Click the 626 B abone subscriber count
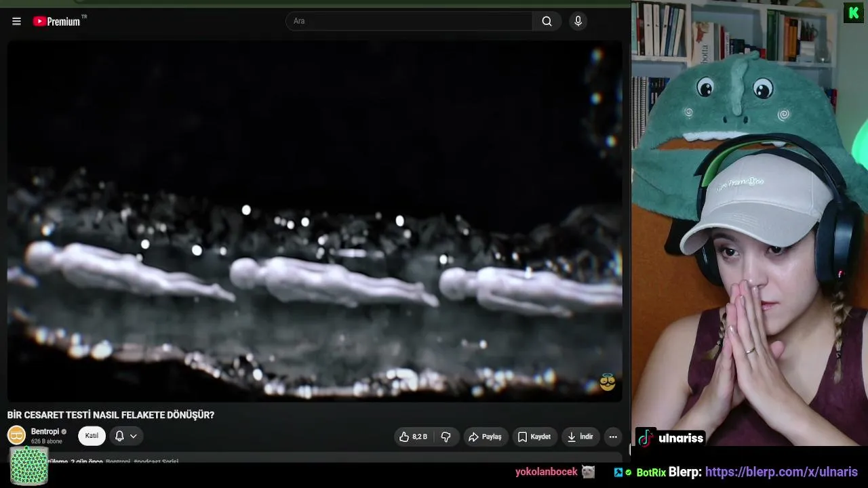 click(47, 441)
